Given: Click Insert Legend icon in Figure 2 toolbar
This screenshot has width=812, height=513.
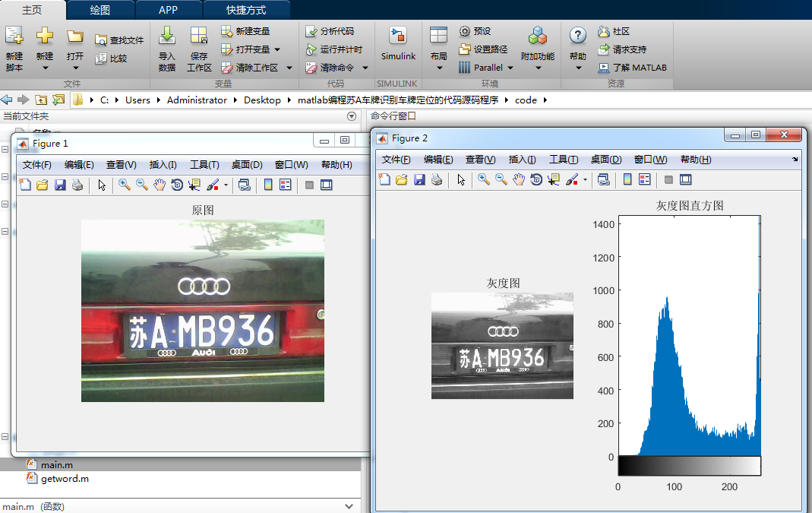Looking at the screenshot, I should tap(645, 180).
